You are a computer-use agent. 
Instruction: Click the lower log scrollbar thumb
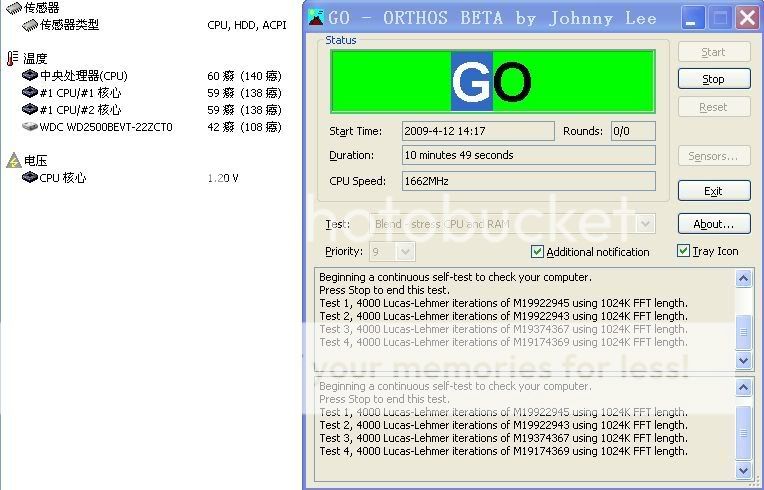(x=744, y=433)
